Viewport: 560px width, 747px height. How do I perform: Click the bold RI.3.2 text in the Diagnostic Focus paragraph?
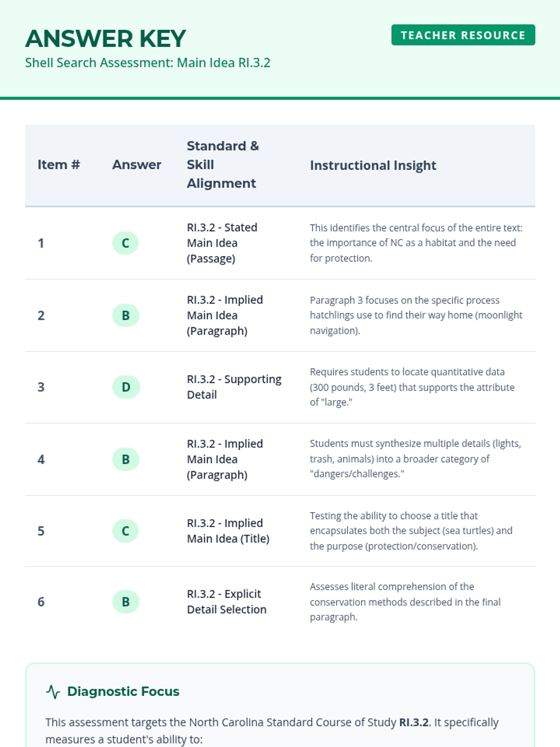click(413, 722)
